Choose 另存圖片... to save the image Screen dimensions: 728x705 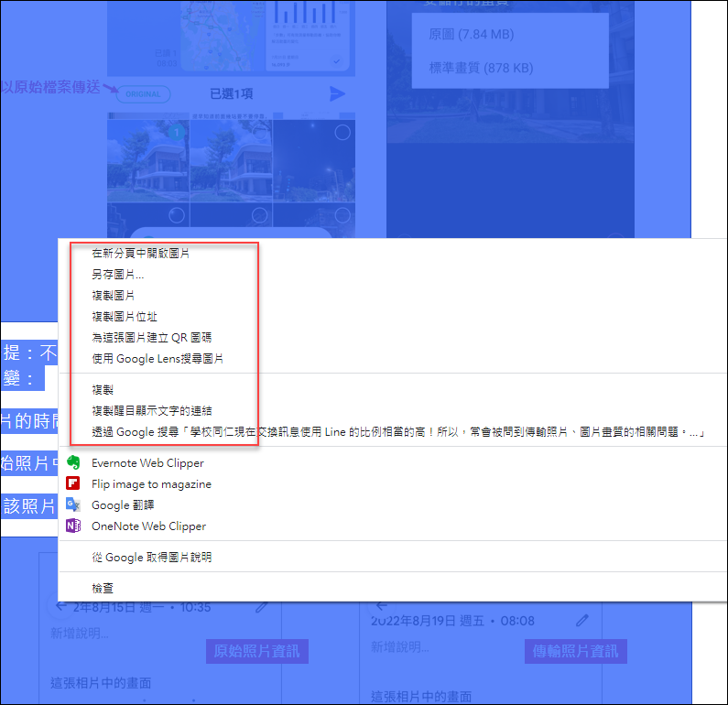point(117,275)
